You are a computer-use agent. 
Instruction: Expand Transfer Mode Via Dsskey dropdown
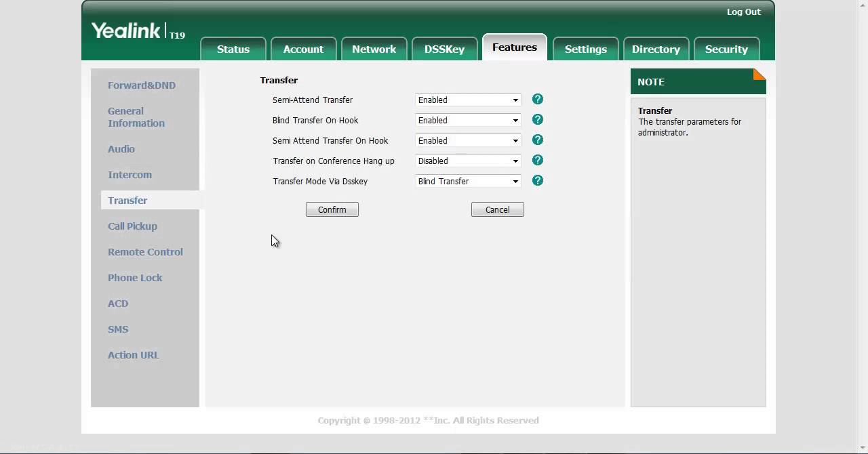point(468,182)
